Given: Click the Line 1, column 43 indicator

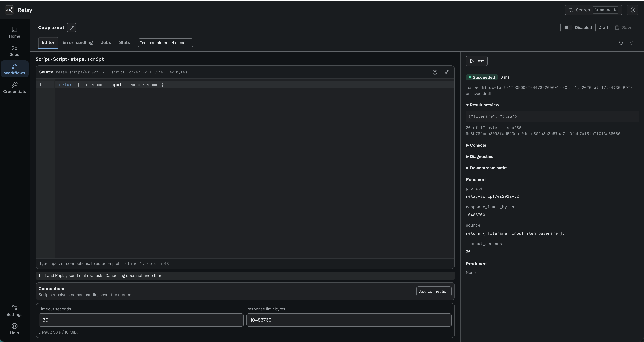Looking at the screenshot, I should click(x=148, y=264).
